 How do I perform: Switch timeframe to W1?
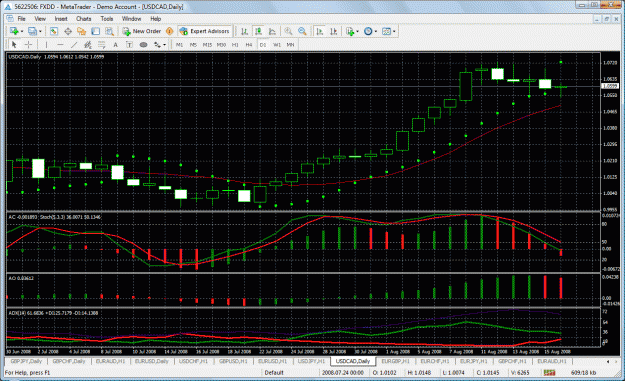[x=277, y=45]
